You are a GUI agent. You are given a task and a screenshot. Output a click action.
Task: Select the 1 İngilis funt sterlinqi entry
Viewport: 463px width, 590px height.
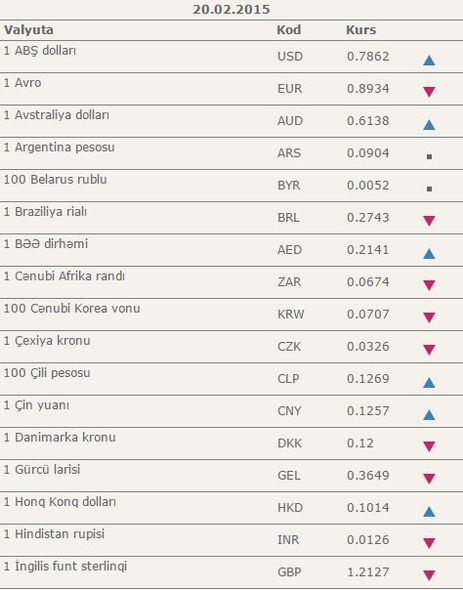pos(65,566)
